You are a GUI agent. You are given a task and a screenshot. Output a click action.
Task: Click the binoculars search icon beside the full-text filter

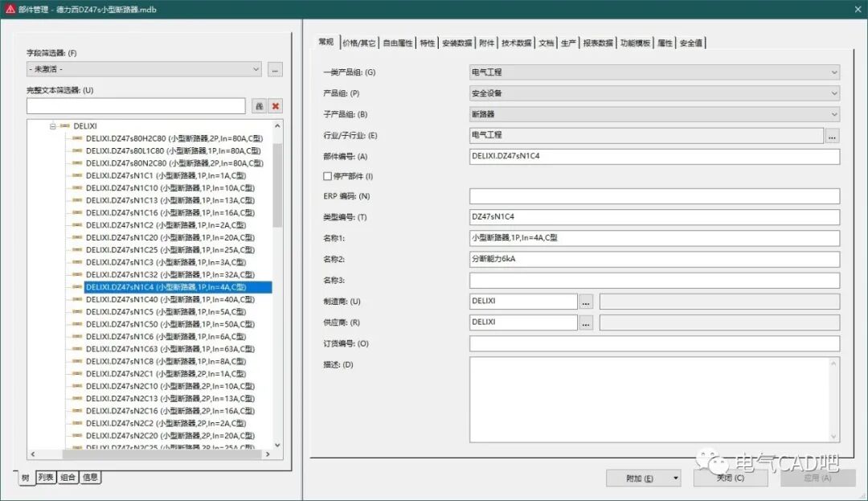(260, 105)
